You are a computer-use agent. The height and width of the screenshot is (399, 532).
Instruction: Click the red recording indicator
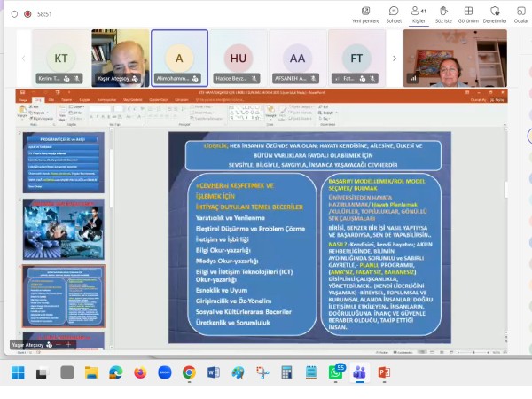coord(27,14)
